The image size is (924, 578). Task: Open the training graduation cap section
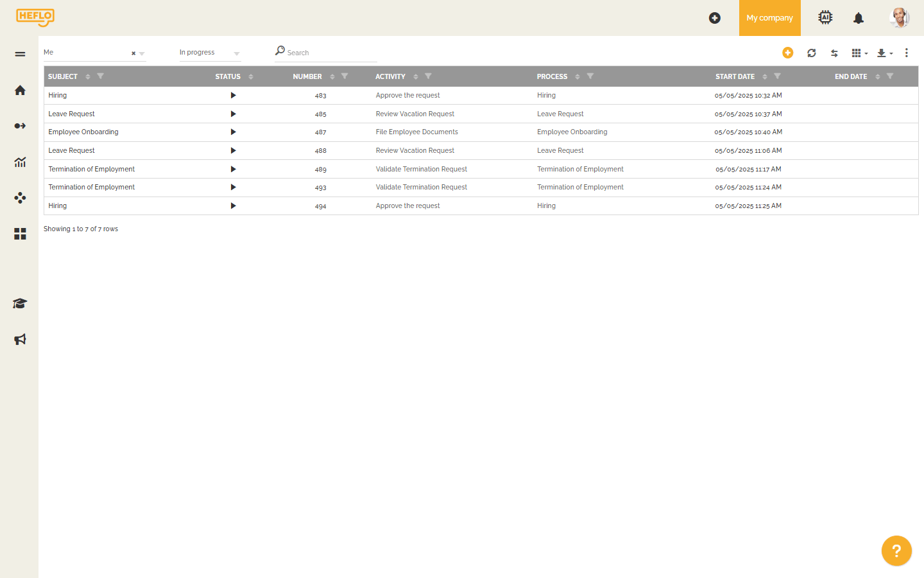20,303
